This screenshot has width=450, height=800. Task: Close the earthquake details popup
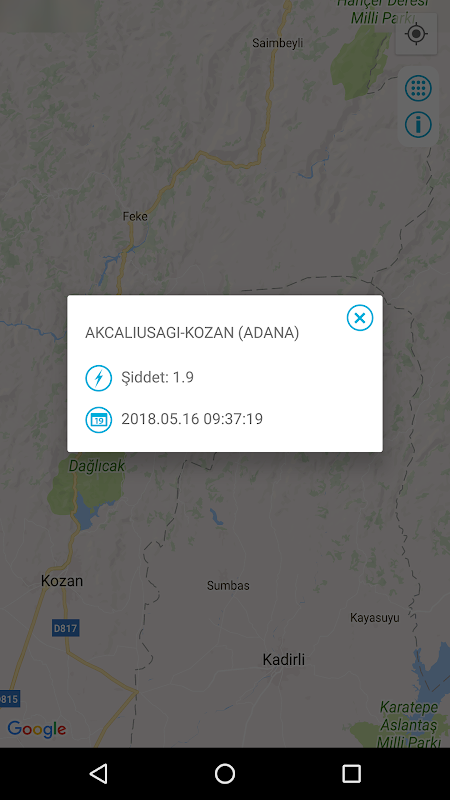pos(360,318)
